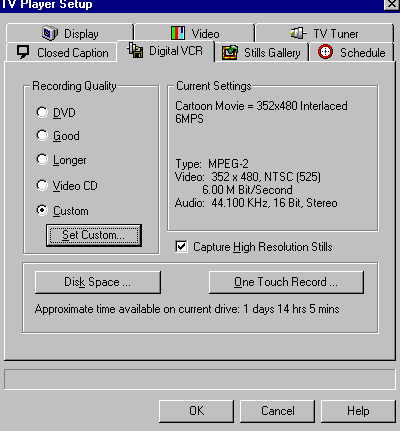Open the Stills Gallery tab
This screenshot has height=431, width=400.
point(262,52)
